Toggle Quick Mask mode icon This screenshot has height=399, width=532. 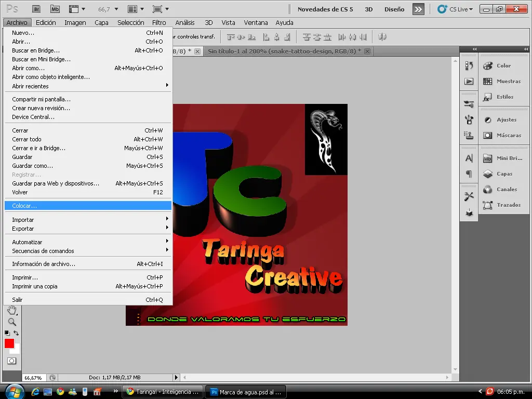point(11,361)
